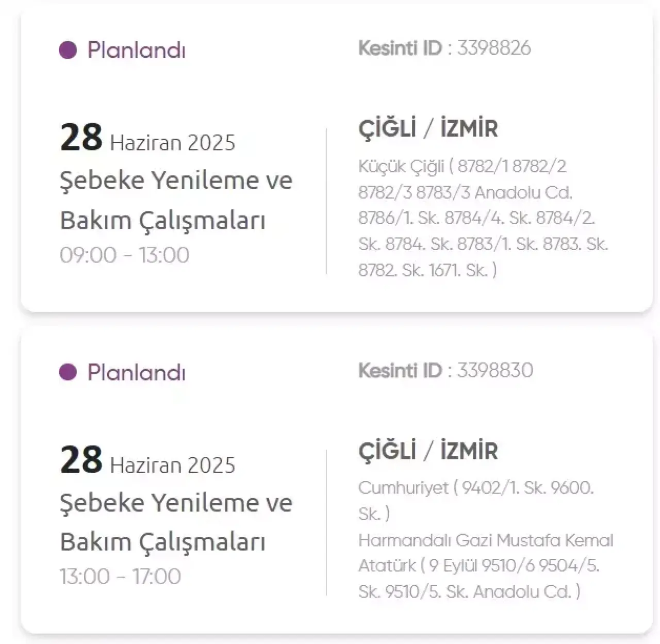Select the first Planlandı status label
The width and height of the screenshot is (660, 644).
click(137, 50)
